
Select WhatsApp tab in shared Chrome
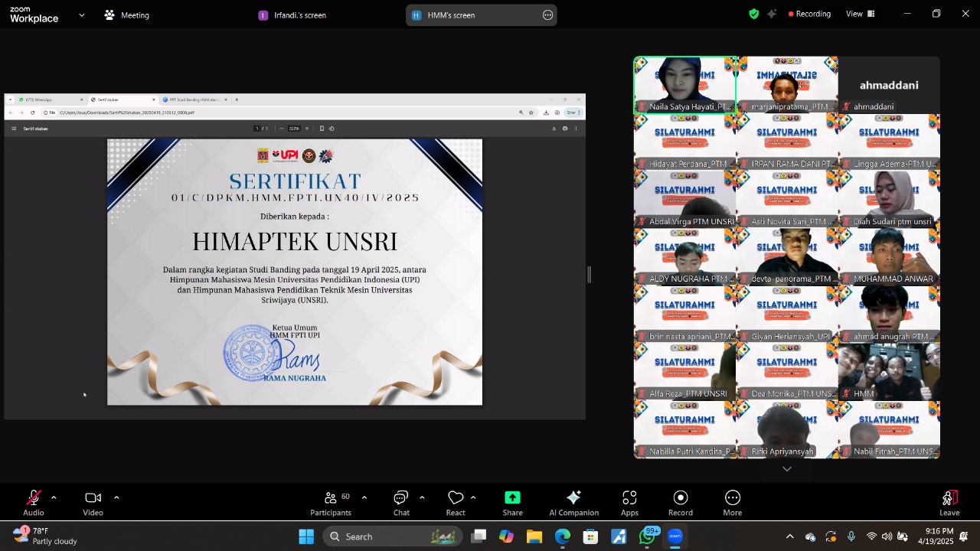50,99
